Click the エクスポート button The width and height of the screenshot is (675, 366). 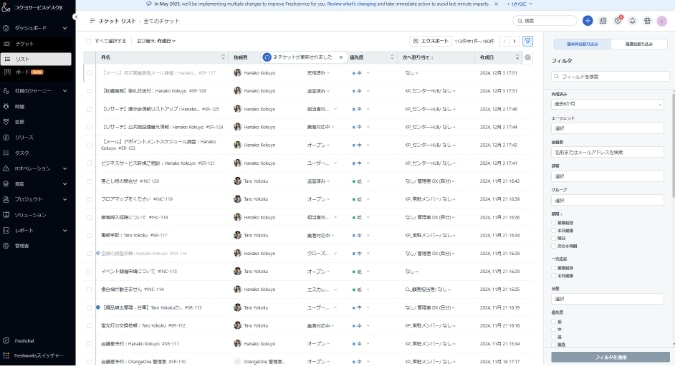(430, 41)
